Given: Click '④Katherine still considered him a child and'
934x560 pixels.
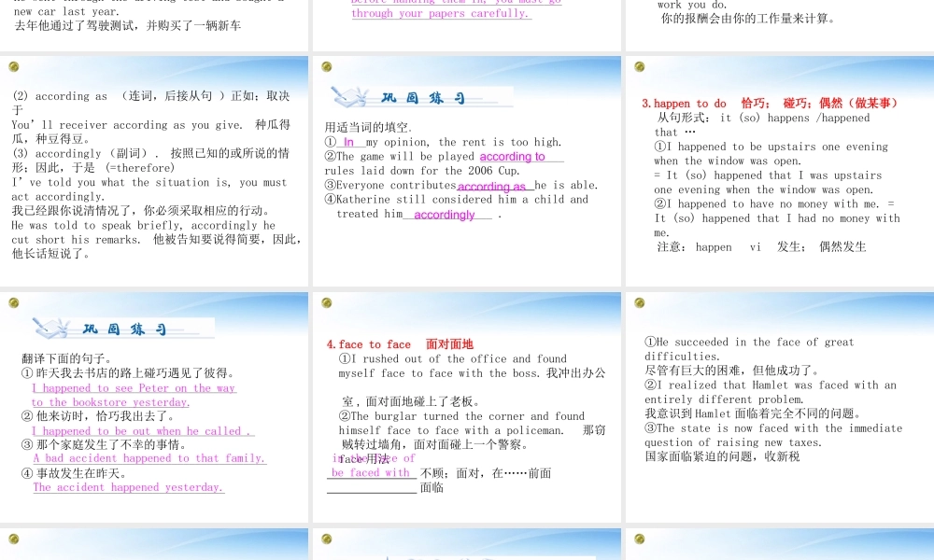Looking at the screenshot, I should pyautogui.click(x=457, y=200).
